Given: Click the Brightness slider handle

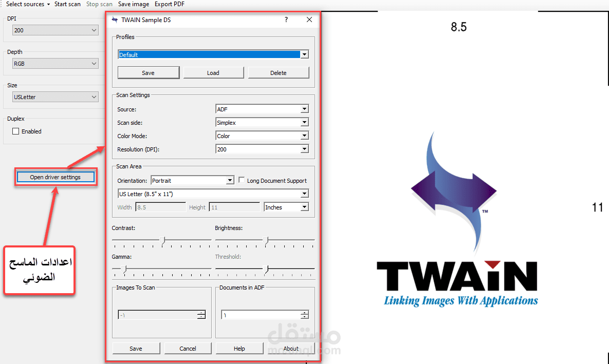Looking at the screenshot, I should [x=266, y=241].
